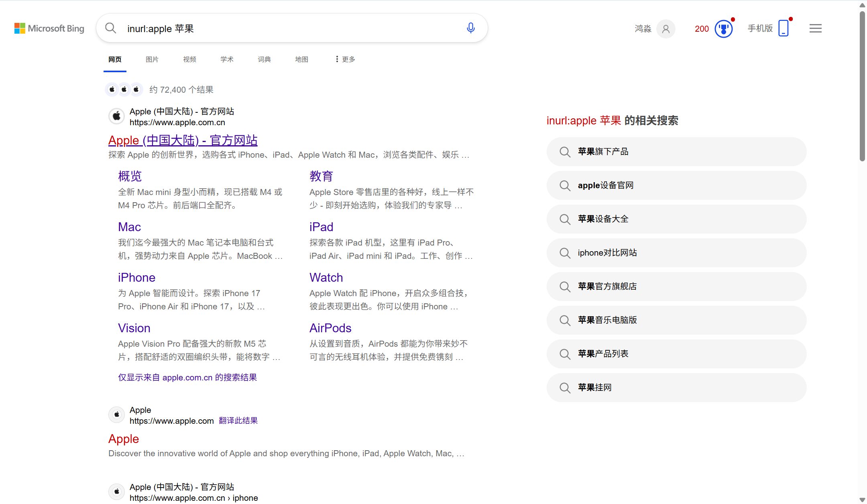Activate voice search microphone icon
Screen dimensions: 867x504
click(x=471, y=28)
